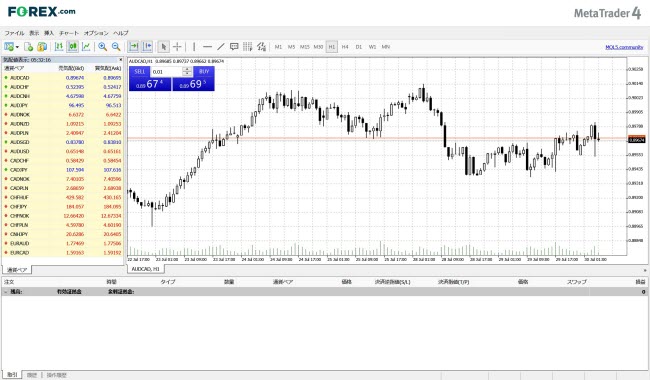Open the チャート menu

pyautogui.click(x=69, y=33)
